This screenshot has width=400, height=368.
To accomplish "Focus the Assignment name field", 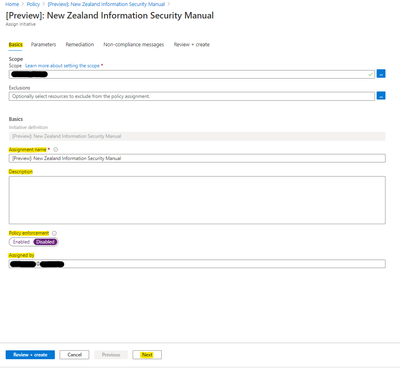I will [x=197, y=158].
